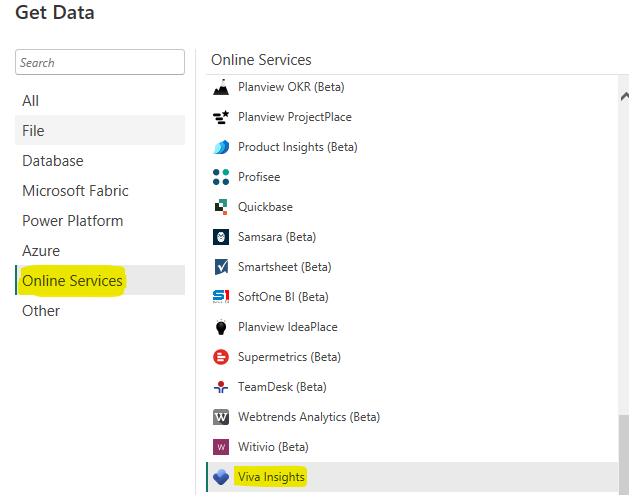Select the All category
Screen dimensions: 629x495
pyautogui.click(x=100, y=101)
